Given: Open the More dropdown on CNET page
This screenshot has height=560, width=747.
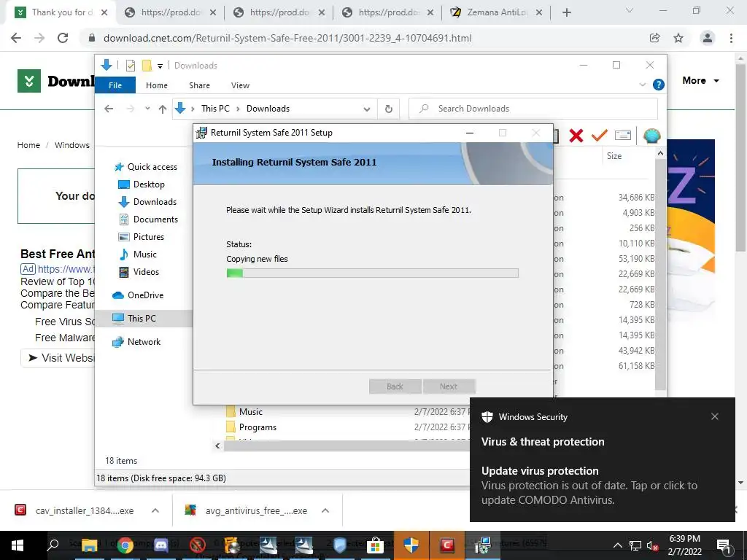Looking at the screenshot, I should [701, 80].
